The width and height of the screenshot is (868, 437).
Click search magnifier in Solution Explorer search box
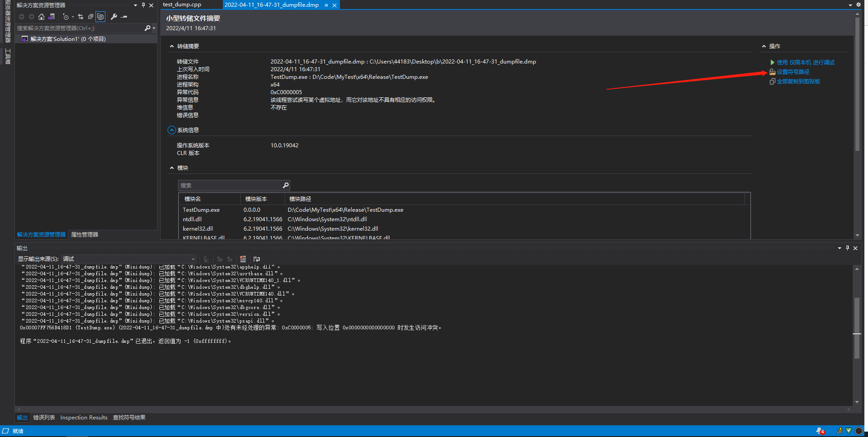click(147, 28)
